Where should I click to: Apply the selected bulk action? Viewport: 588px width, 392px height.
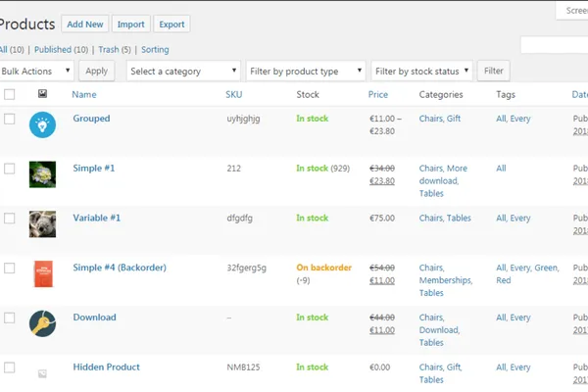(96, 71)
